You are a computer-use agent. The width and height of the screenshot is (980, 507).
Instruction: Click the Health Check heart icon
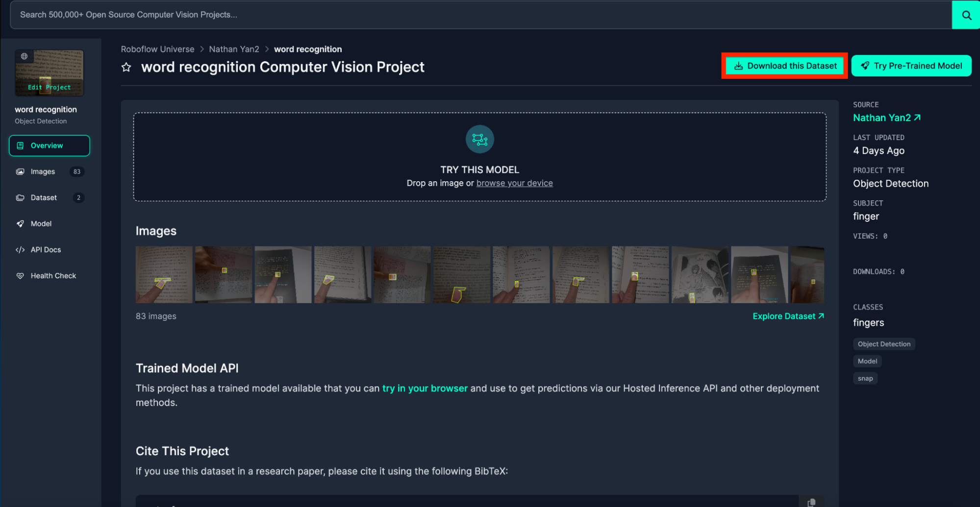[20, 276]
